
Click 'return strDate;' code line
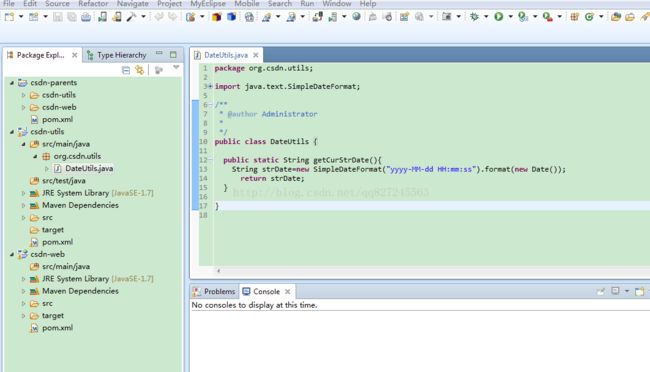pos(272,178)
